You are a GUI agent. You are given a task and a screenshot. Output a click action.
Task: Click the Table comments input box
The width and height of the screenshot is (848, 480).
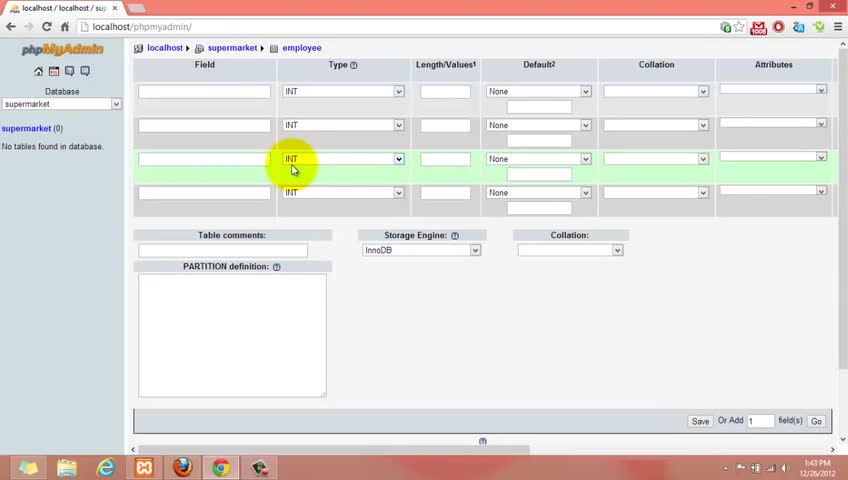tap(223, 250)
